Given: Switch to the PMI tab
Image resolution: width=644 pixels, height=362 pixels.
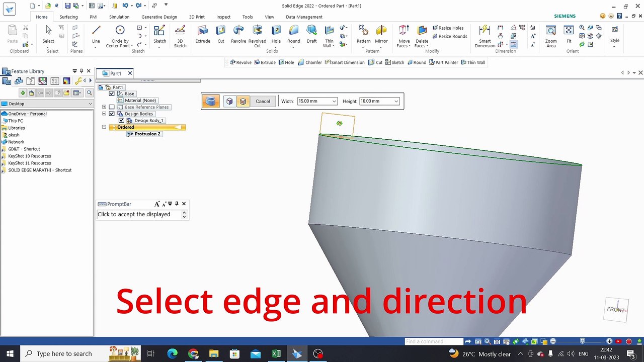Looking at the screenshot, I should [94, 17].
